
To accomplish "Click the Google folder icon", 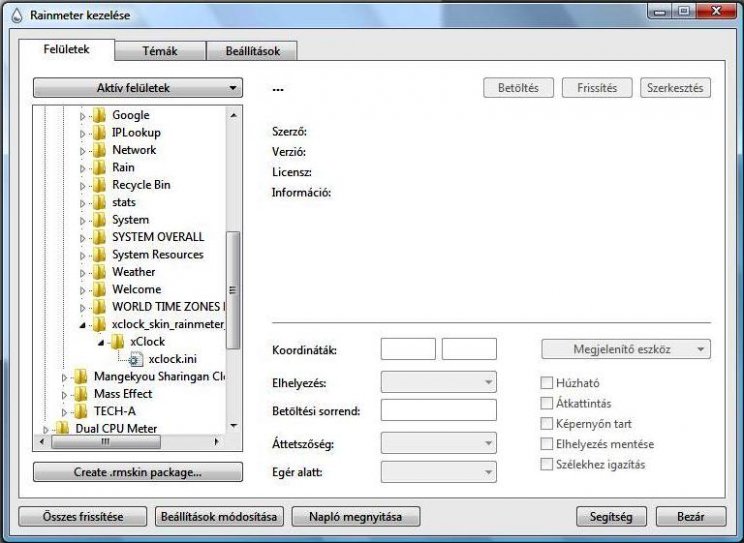I will click(x=99, y=115).
